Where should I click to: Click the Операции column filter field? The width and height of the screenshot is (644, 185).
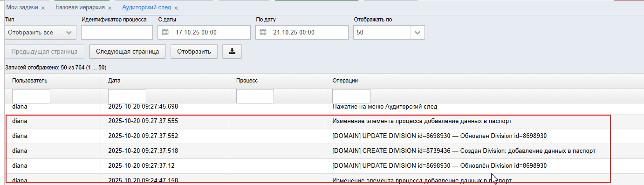[x=351, y=96]
